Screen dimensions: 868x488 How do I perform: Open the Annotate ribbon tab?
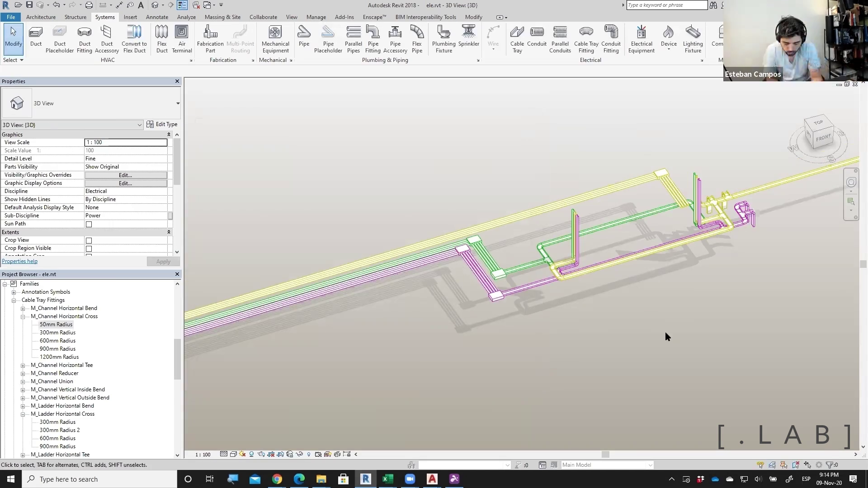coord(157,17)
